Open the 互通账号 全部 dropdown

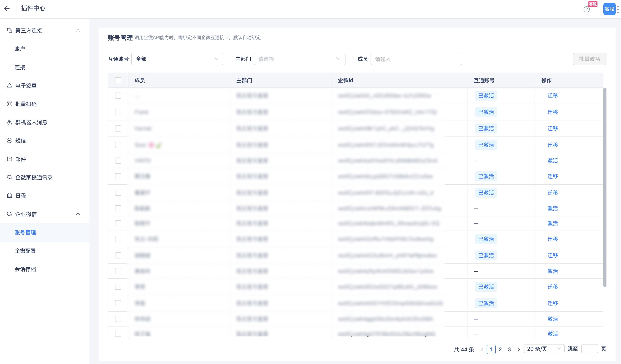coord(177,59)
